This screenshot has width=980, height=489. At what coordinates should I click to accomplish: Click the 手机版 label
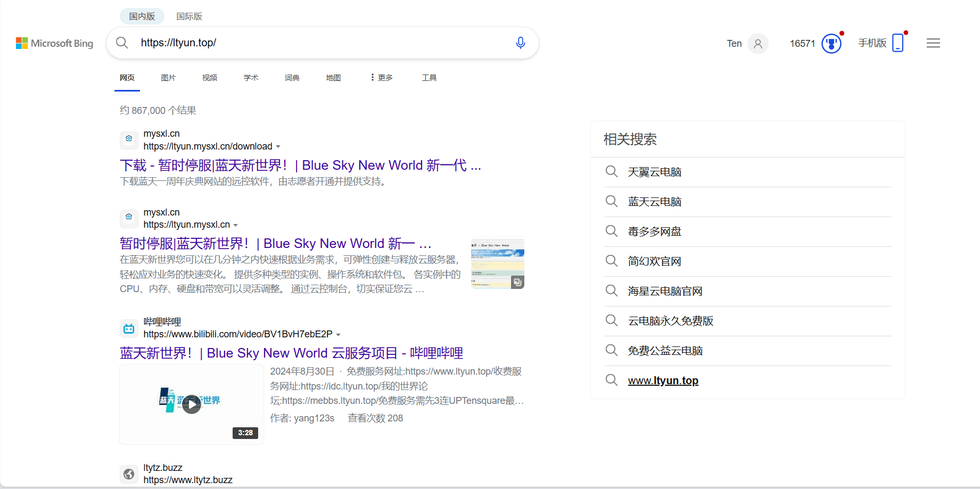coord(872,43)
